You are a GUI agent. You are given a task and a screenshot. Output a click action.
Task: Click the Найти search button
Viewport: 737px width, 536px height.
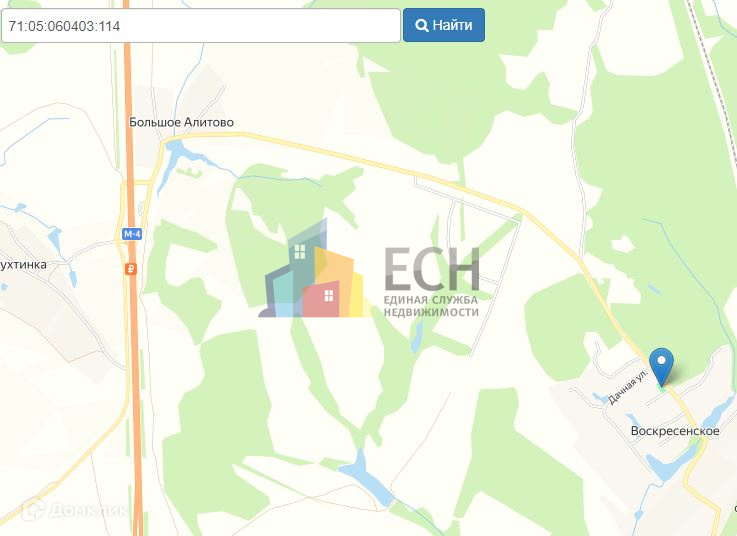click(x=444, y=25)
